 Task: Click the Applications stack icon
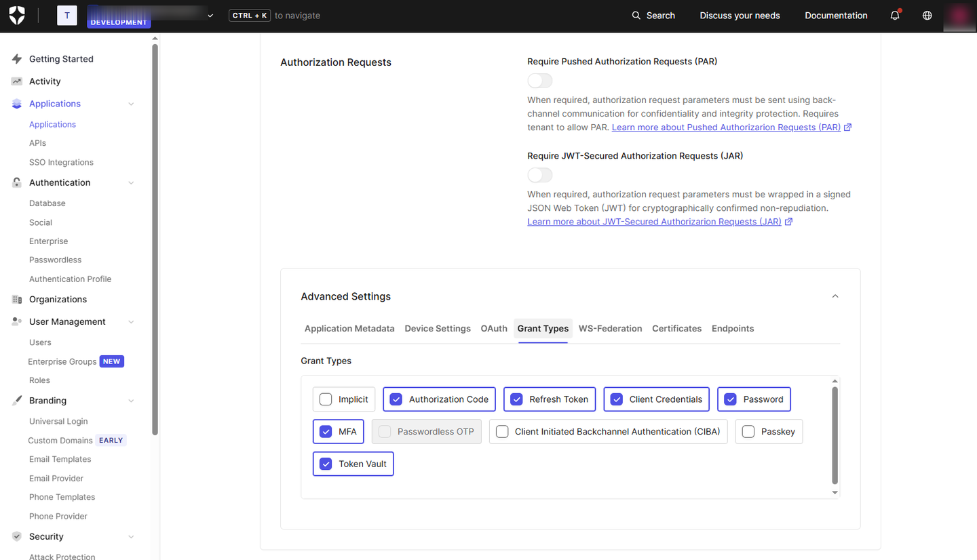17,104
